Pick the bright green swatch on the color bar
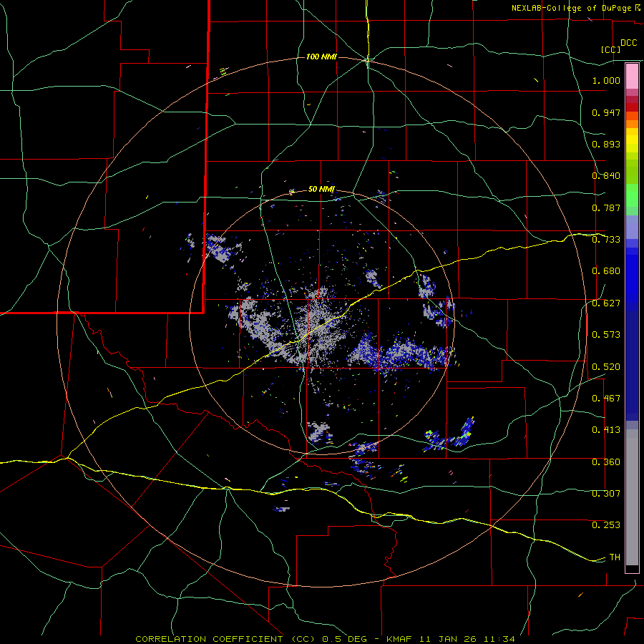This screenshot has height=644, width=644. (x=632, y=195)
